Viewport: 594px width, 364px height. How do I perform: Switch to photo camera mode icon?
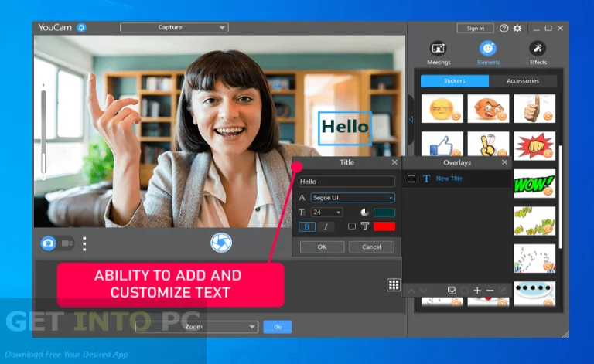[49, 243]
